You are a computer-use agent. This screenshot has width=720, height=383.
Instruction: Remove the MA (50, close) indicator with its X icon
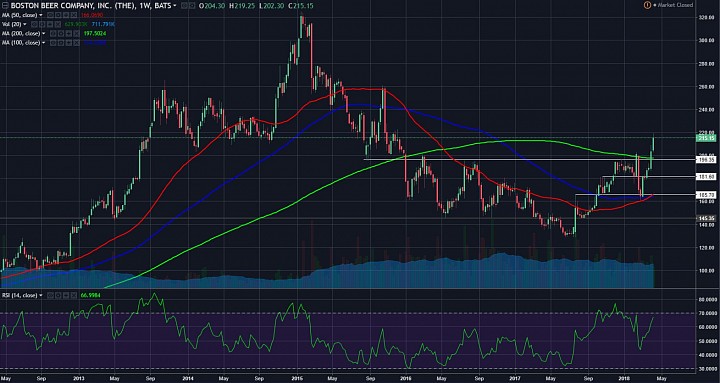74,15
